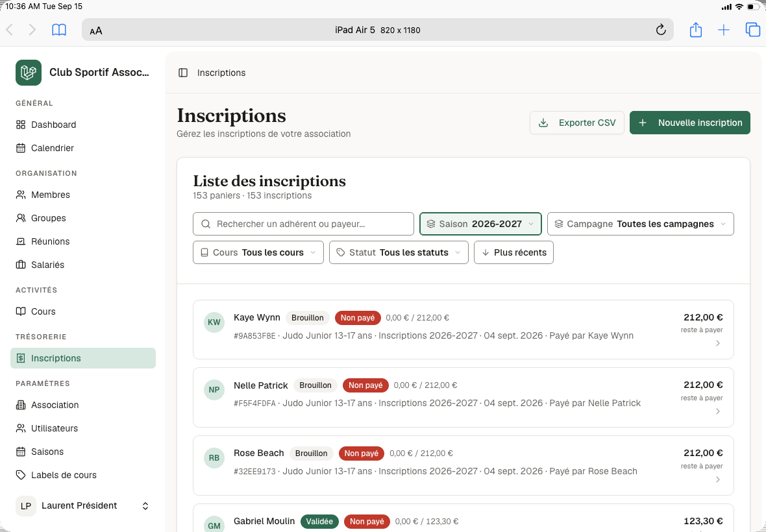Click the avatar GM of Gabriel Moulin

(214, 525)
